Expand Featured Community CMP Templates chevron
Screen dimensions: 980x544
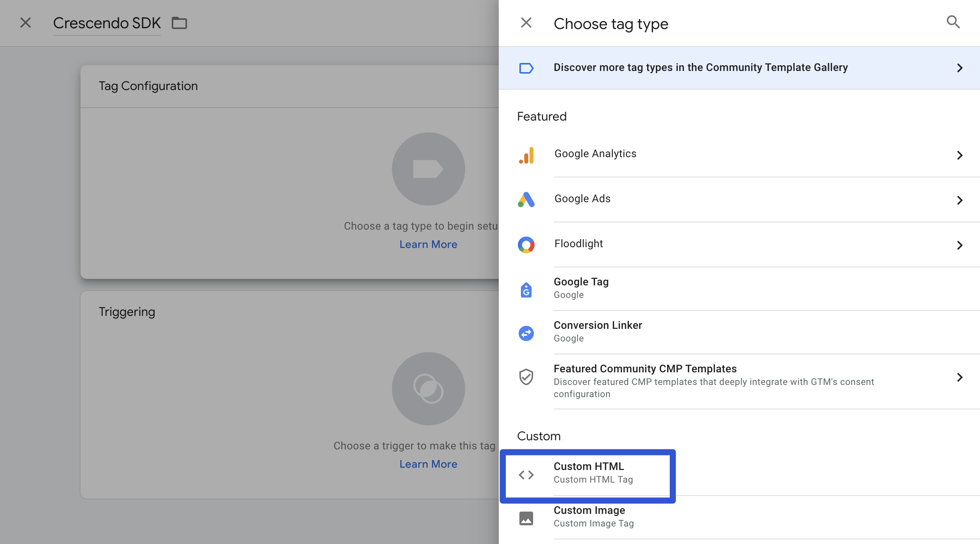point(959,377)
